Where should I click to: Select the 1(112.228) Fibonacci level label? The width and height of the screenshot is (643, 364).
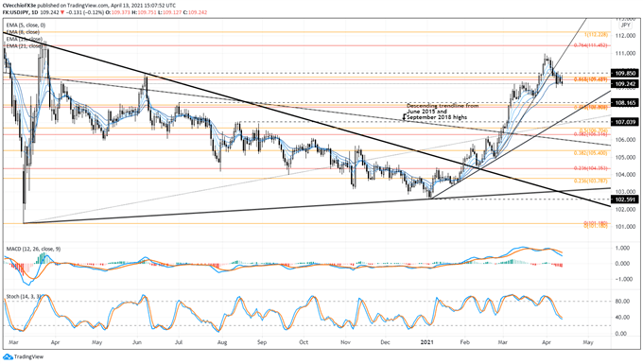596,35
